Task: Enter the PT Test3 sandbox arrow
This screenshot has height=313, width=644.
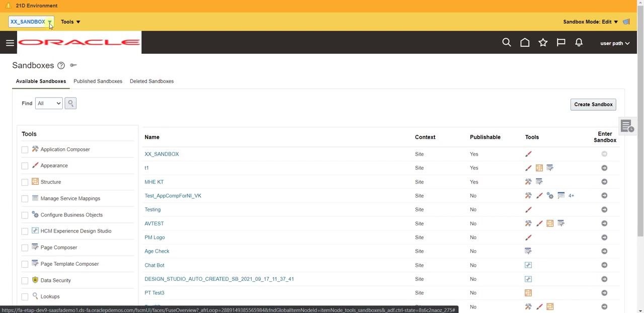Action: 604,293
